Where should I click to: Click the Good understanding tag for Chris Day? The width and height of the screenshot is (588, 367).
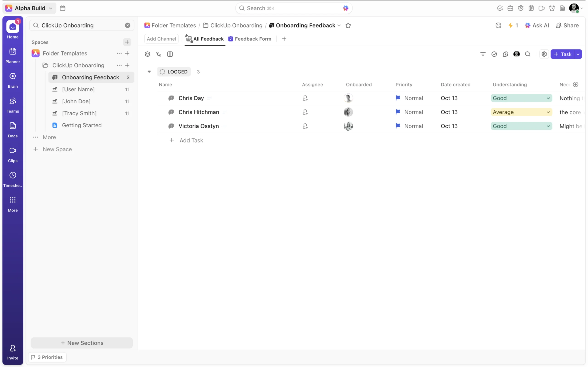[500, 98]
